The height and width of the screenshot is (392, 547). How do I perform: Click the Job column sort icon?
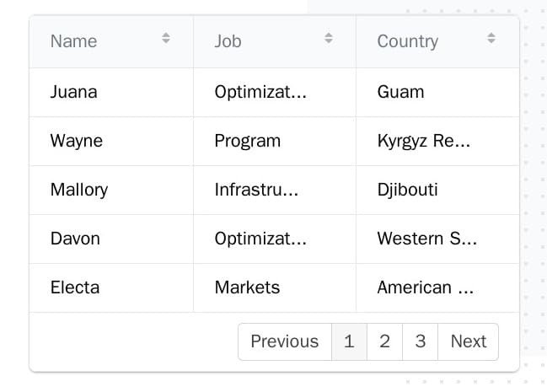(x=329, y=38)
